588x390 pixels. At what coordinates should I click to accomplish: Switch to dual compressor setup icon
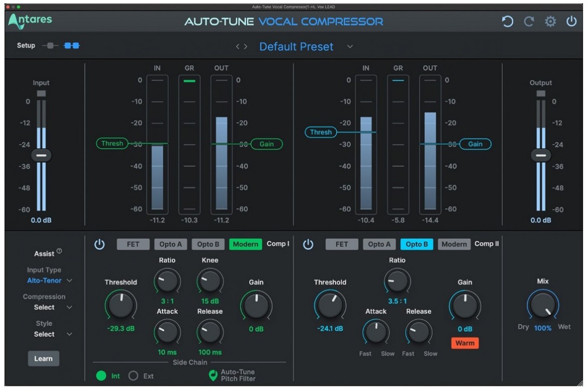tap(72, 45)
